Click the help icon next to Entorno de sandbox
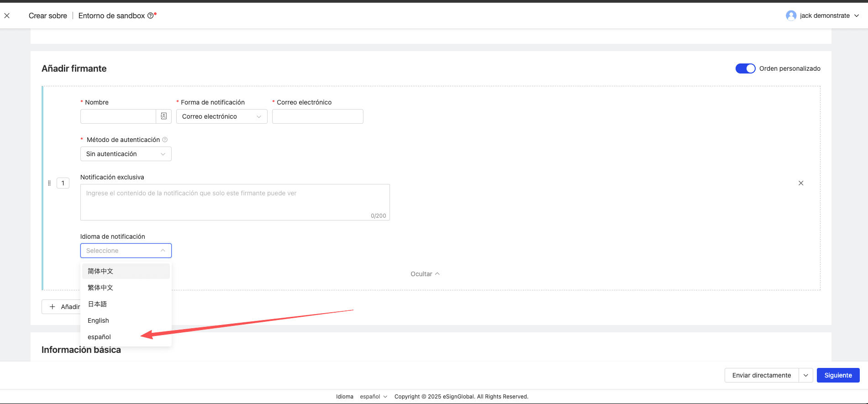 150,16
